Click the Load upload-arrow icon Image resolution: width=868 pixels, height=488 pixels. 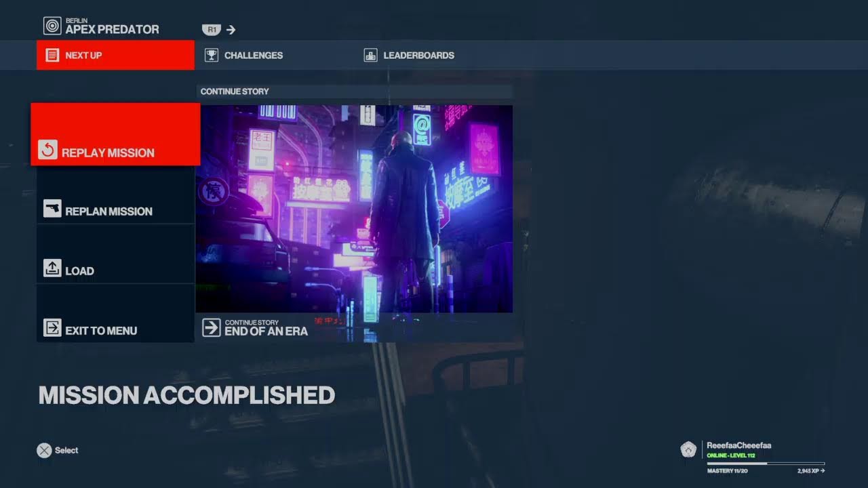pyautogui.click(x=52, y=268)
